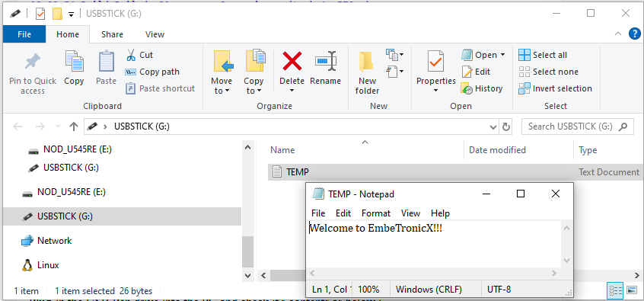Screen dimensions: 644x301
Task: Click Pin to Quick access icon
Action: [x=33, y=62]
